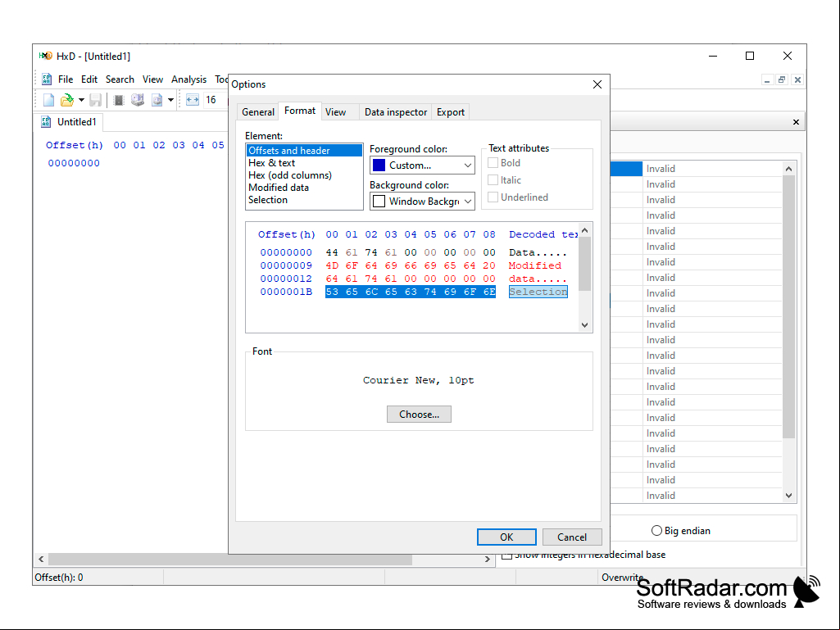
Task: Click offset 0000001B in the preview
Action: click(286, 292)
